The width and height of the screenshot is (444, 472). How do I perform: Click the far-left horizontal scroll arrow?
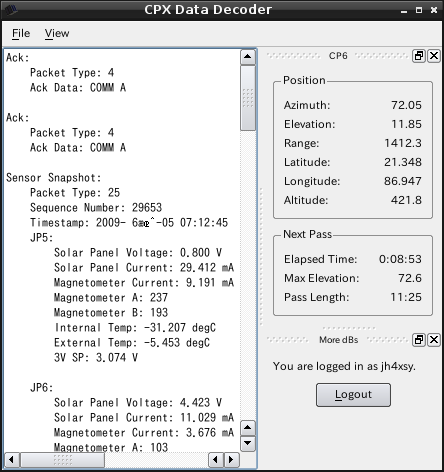click(12, 460)
